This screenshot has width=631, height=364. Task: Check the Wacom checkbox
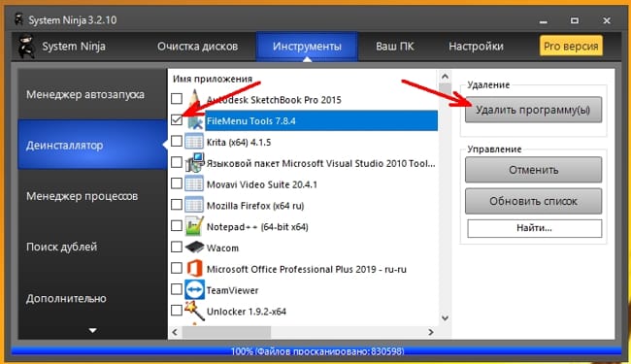point(177,247)
